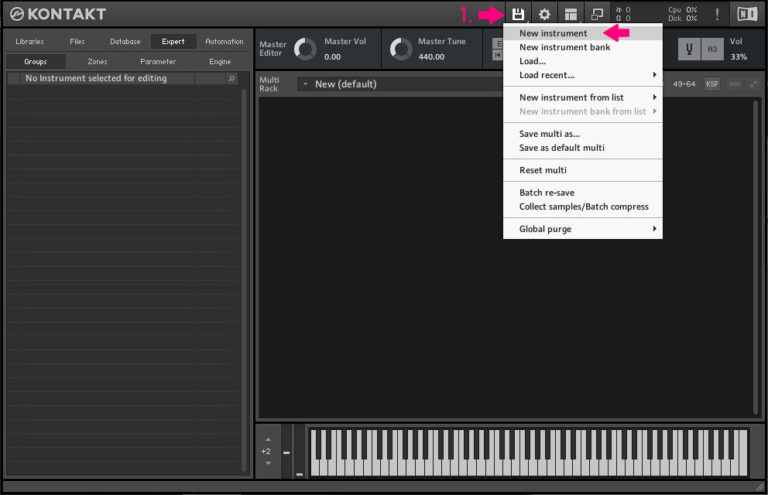Click the tuning fork reference tone icon
Image resolution: width=768 pixels, height=495 pixels.
click(689, 49)
